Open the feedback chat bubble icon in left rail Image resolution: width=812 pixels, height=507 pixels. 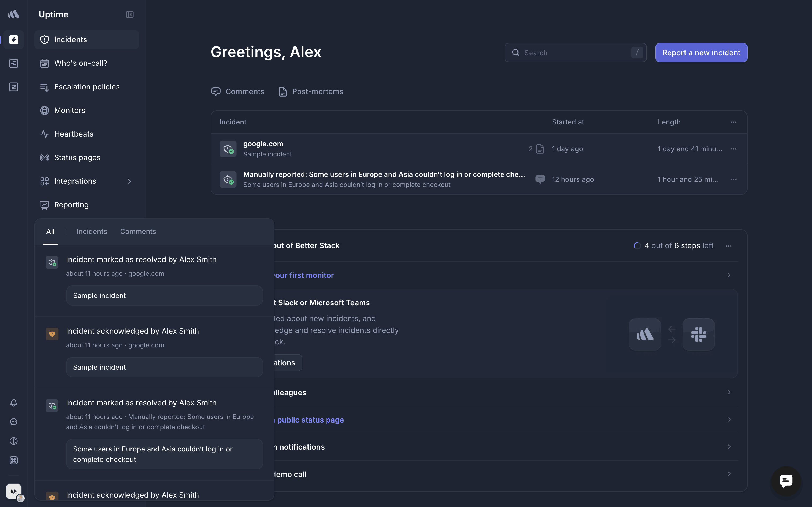coord(13,422)
